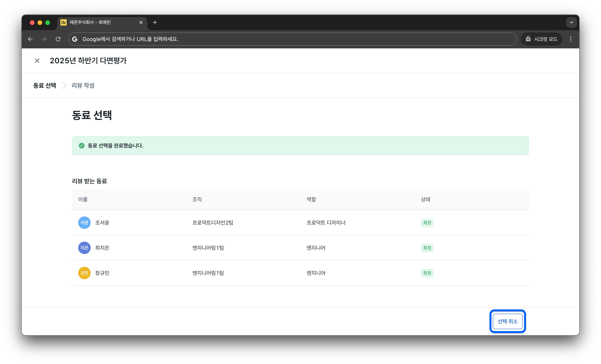The image size is (601, 364).
Task: Click the macOS green maximize button
Action: (x=48, y=23)
